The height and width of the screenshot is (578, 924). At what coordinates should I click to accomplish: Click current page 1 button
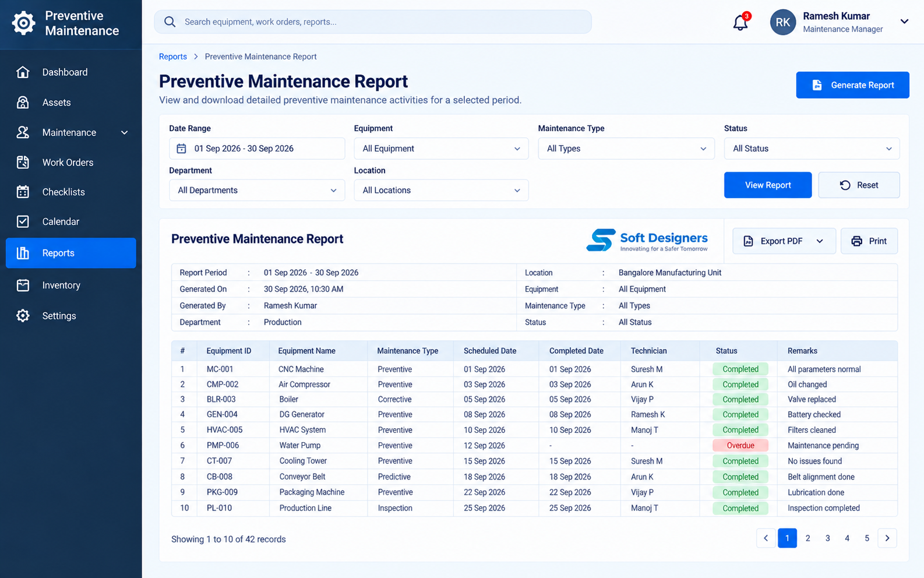pyautogui.click(x=787, y=538)
